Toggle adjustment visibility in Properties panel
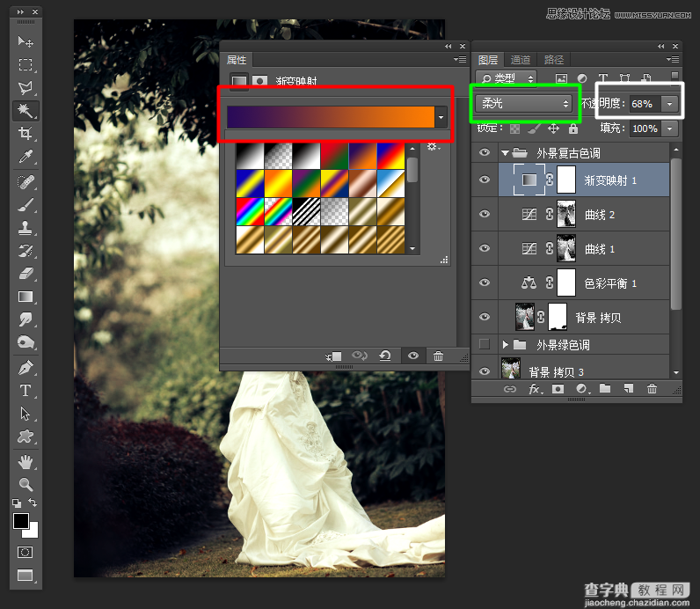 point(413,356)
